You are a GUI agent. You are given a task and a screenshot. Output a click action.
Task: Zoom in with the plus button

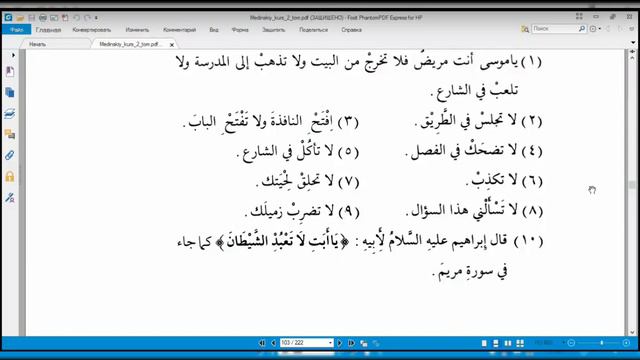coord(626,343)
